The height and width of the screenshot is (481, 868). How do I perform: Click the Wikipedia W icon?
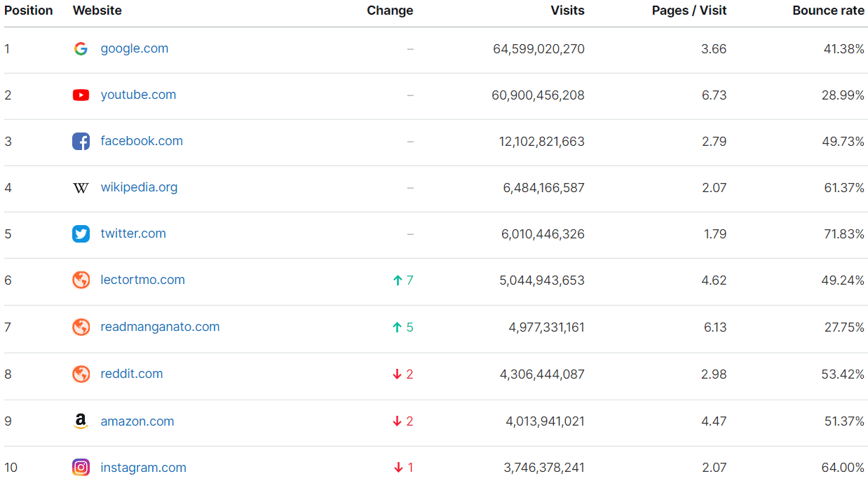tap(81, 188)
